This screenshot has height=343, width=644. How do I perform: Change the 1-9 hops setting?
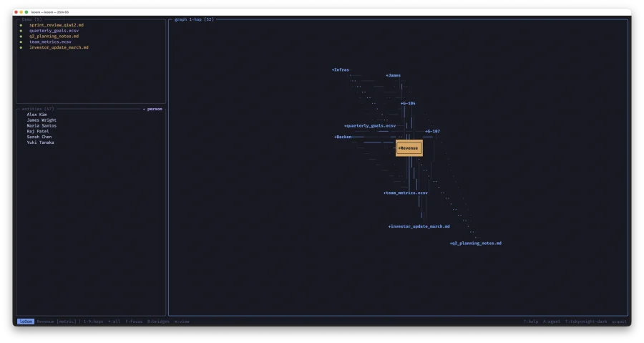click(93, 322)
